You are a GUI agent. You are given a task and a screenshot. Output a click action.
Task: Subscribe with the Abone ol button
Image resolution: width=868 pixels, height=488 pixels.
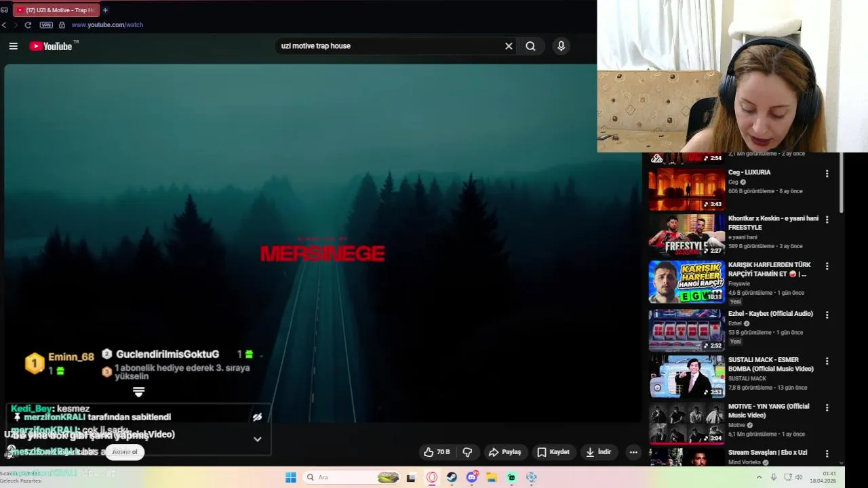tap(125, 452)
